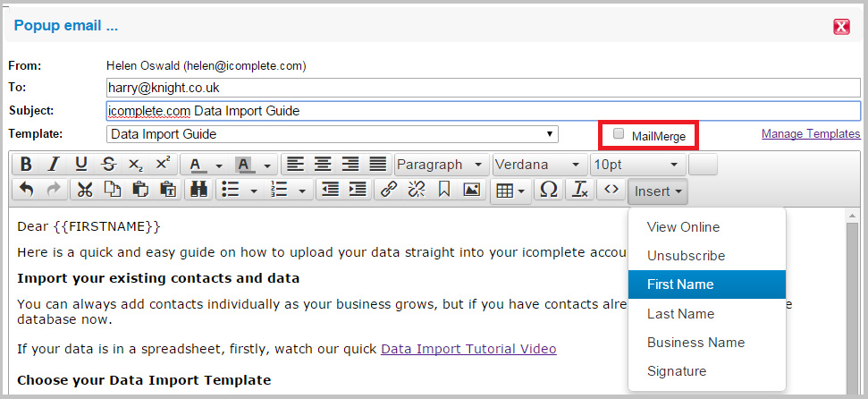Open the background color picker arrow

point(267,166)
